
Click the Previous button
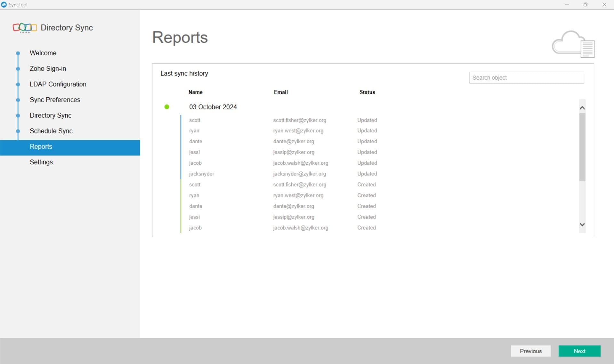click(x=530, y=351)
